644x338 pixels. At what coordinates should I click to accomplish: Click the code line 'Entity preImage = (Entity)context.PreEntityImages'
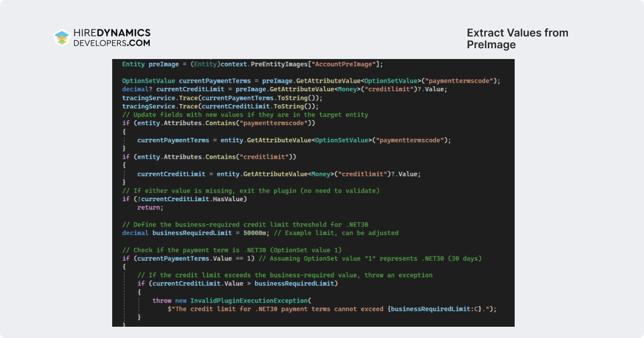[253, 64]
